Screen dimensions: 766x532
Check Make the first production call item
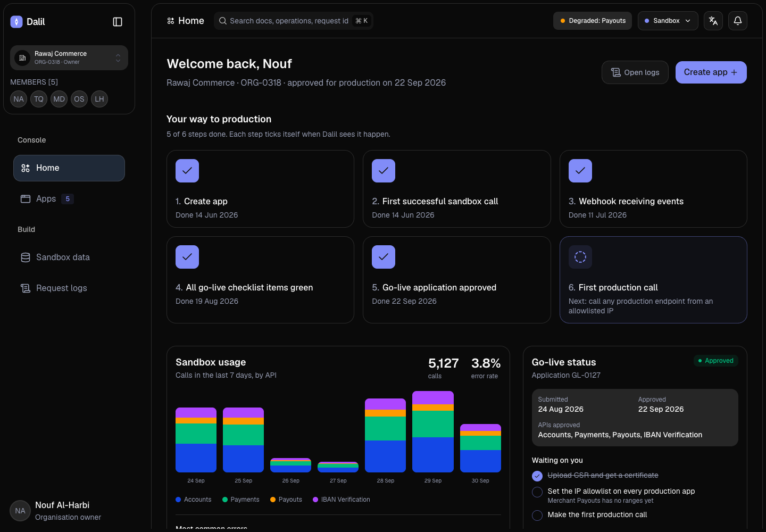coord(537,515)
